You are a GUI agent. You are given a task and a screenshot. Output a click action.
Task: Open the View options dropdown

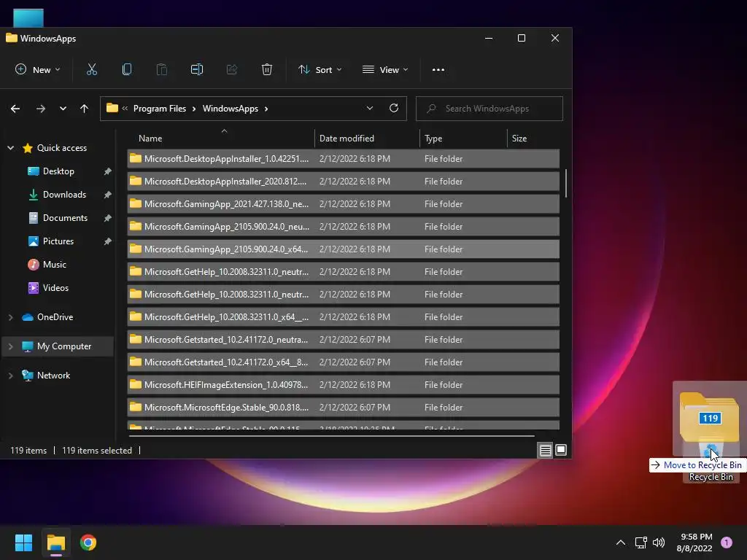point(385,69)
